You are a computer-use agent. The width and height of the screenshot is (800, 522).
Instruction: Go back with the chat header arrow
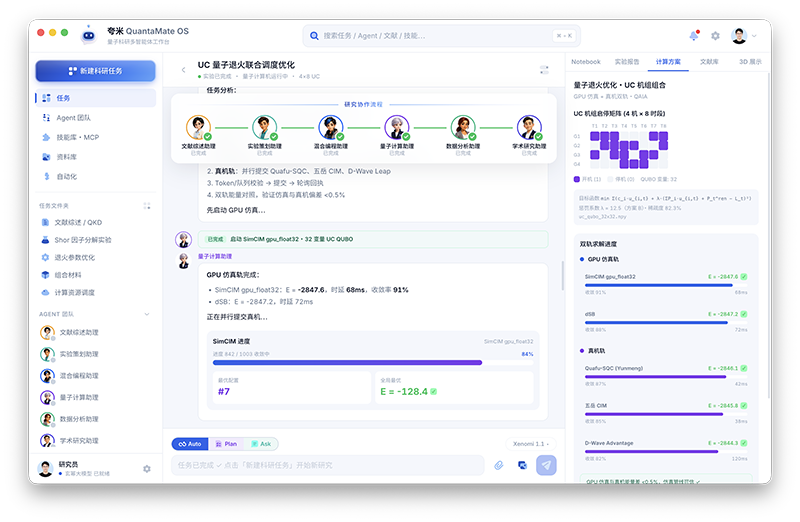coord(184,70)
